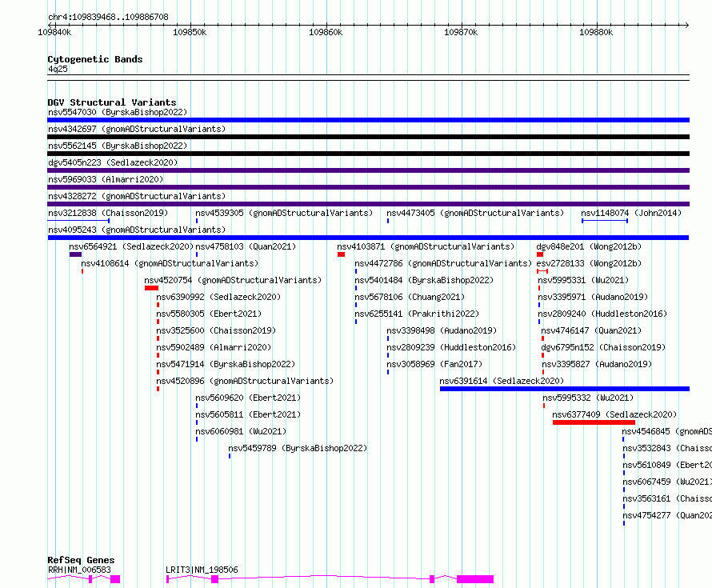Viewport: 712px width, 588px height.
Task: Click the nsv6067459 variant label
Action: coord(666,482)
